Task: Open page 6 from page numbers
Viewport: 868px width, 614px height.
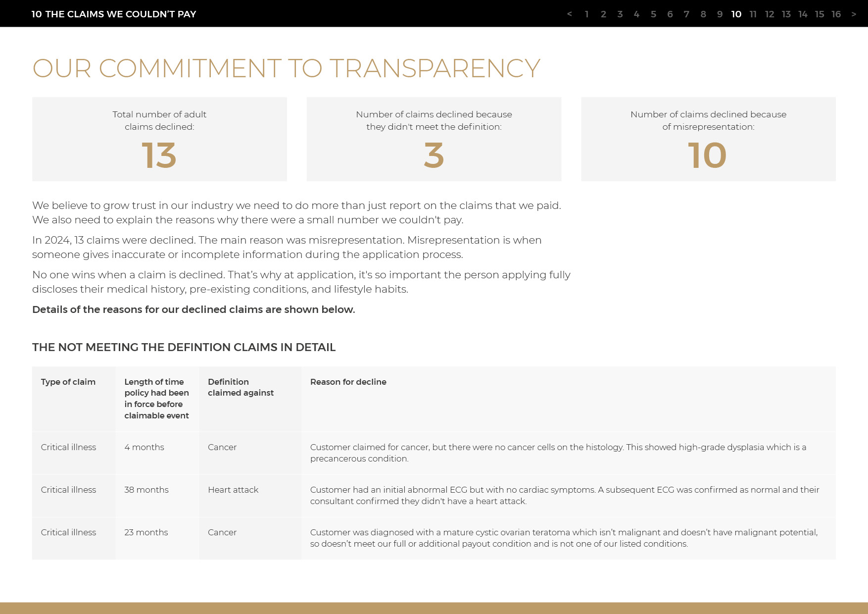Action: [x=670, y=14]
